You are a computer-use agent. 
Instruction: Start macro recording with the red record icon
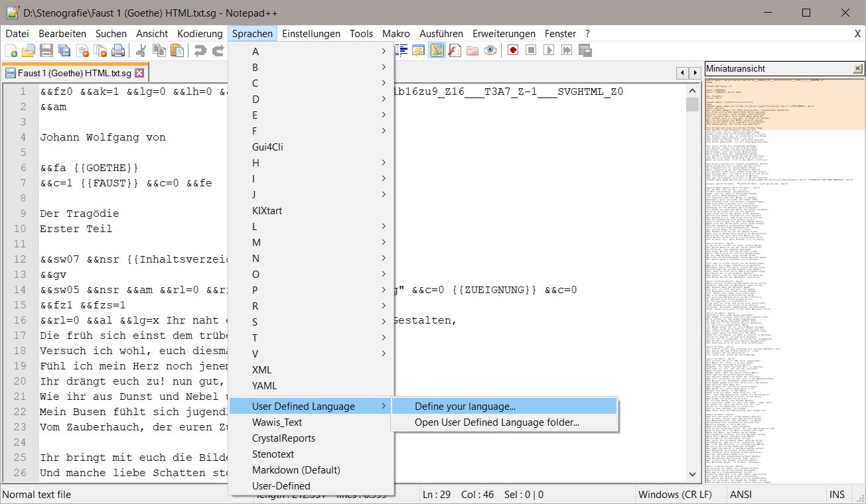512,50
